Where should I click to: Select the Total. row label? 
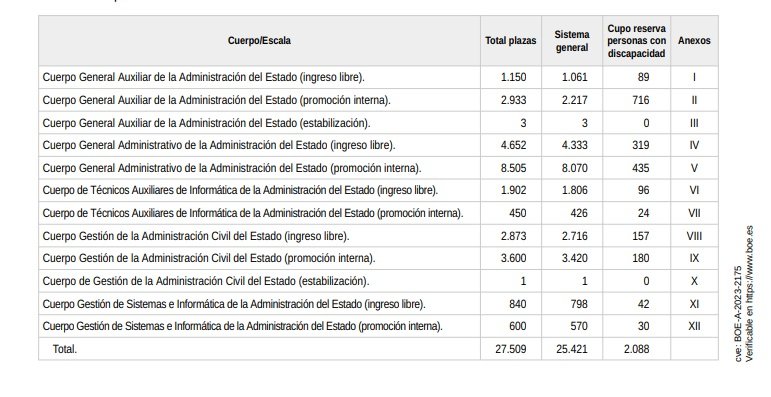pyautogui.click(x=65, y=349)
